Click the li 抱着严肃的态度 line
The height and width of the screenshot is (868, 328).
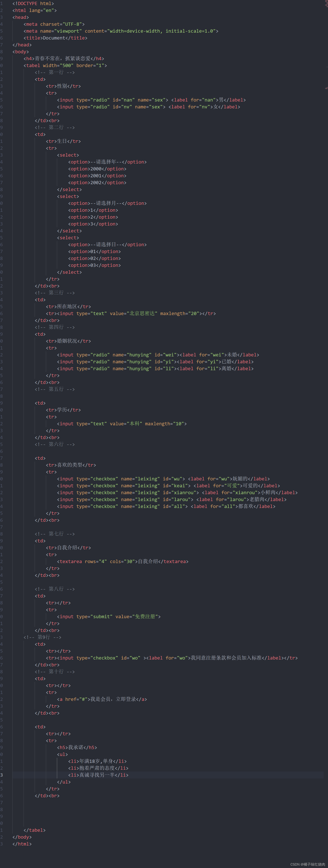pos(98,768)
